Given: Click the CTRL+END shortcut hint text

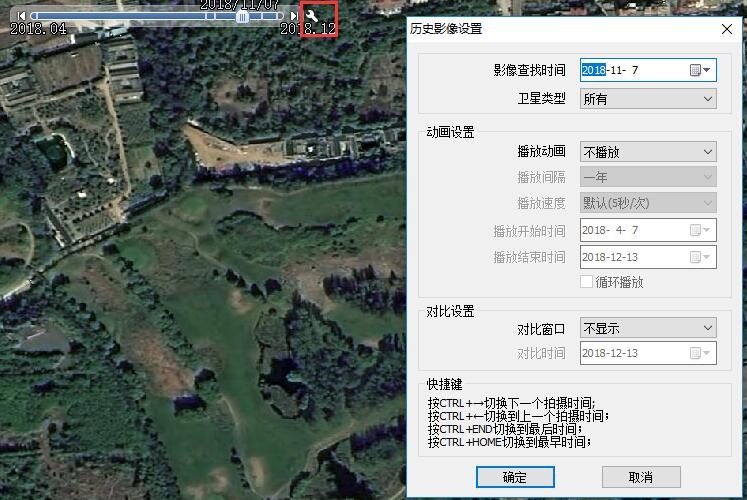Looking at the screenshot, I should [505, 429].
